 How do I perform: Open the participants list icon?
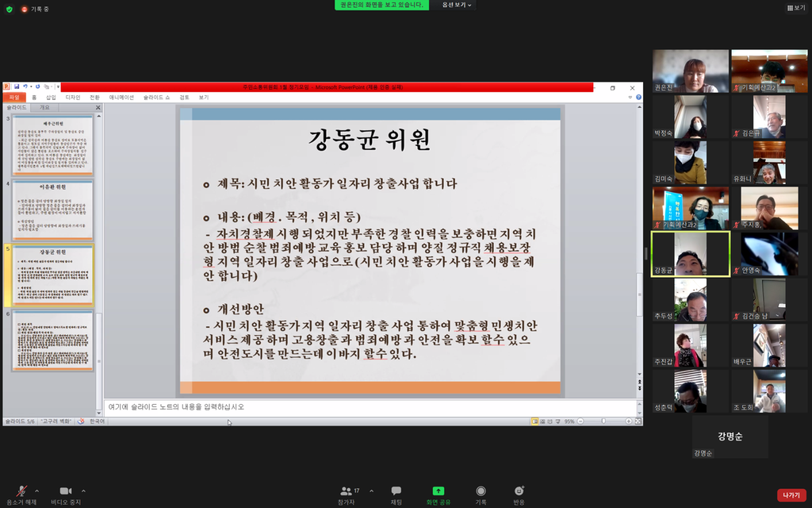[x=346, y=491]
